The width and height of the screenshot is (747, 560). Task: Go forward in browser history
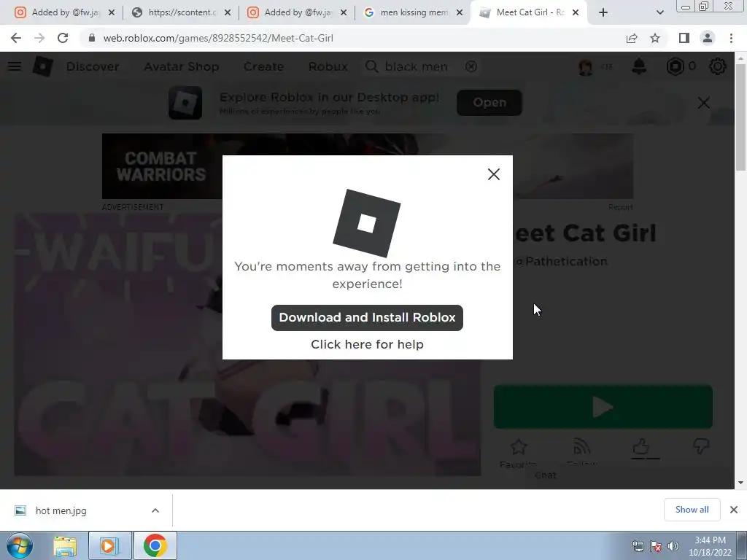[x=39, y=38]
